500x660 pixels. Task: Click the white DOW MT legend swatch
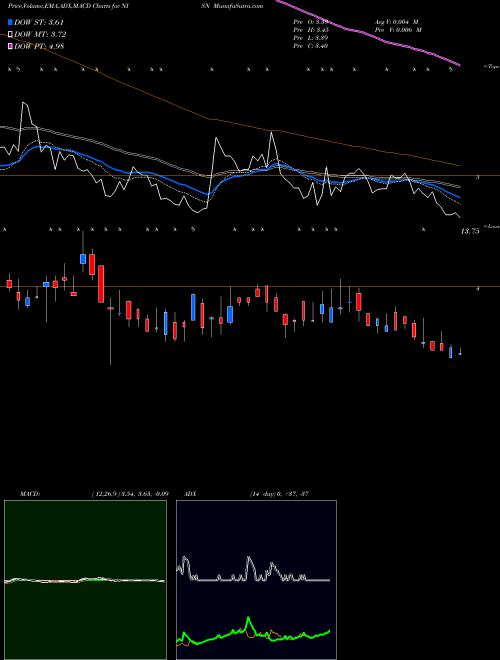(x=10, y=35)
